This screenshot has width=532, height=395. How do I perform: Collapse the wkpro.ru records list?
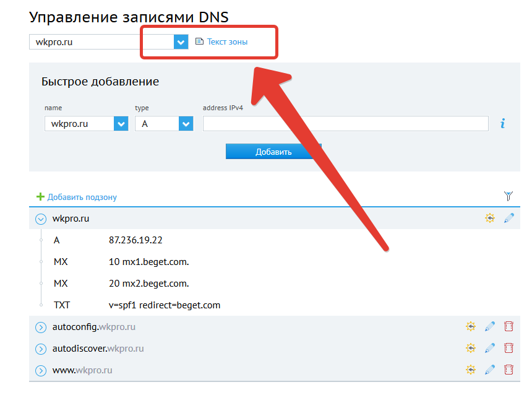pos(41,219)
